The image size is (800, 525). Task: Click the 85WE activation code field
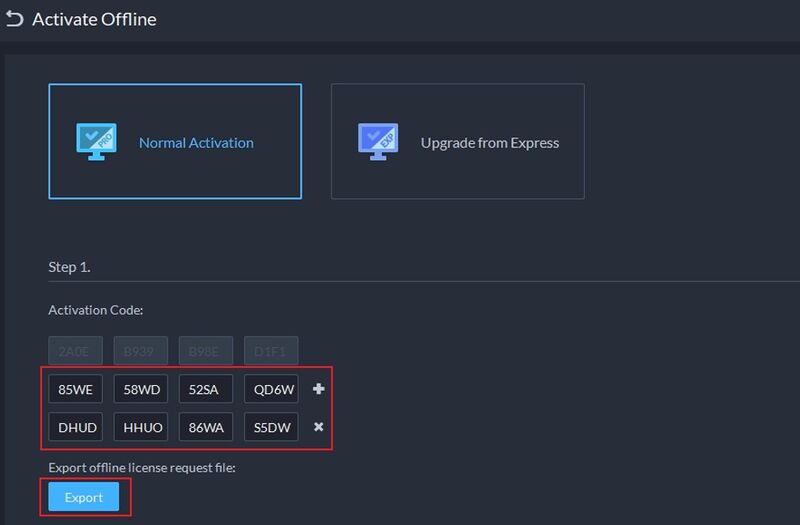coord(76,389)
